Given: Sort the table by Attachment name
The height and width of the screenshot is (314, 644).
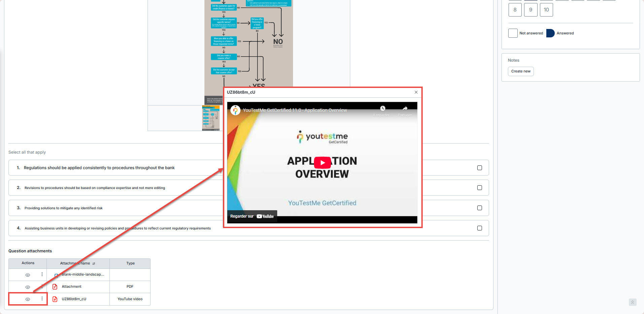Looking at the screenshot, I should point(94,263).
